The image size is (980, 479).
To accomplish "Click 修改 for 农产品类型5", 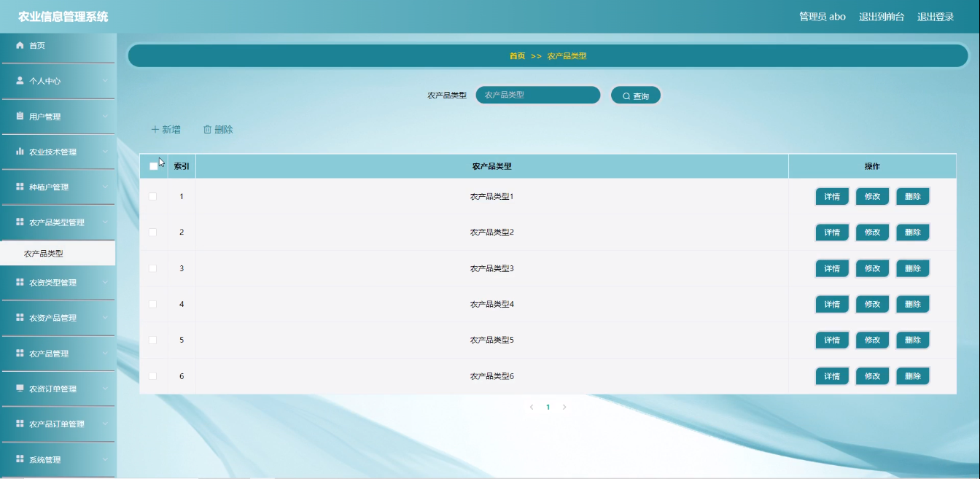I will pos(872,340).
